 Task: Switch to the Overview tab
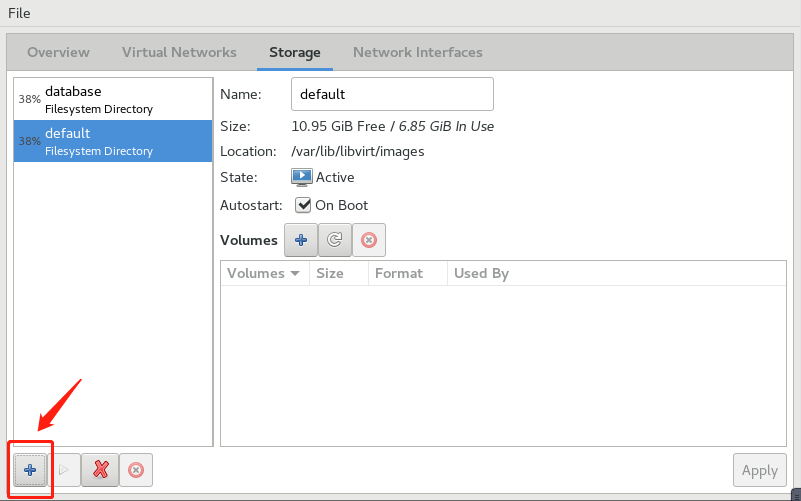click(58, 52)
